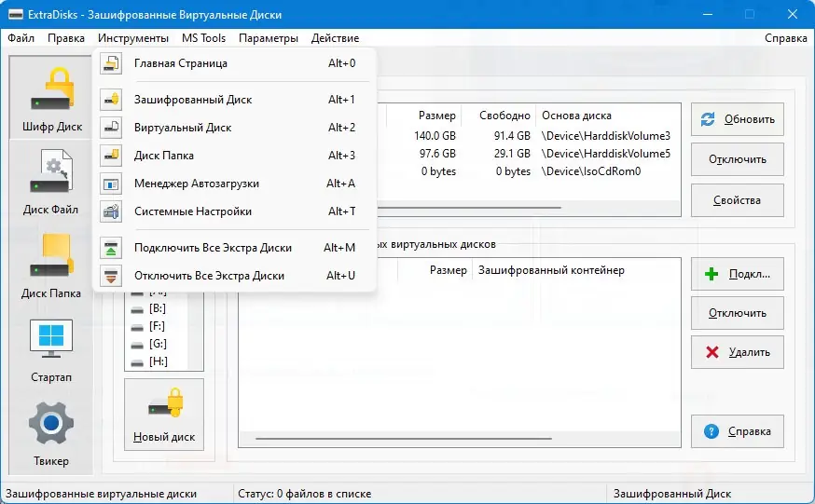Open the Правка menu
The image size is (815, 504).
66,38
